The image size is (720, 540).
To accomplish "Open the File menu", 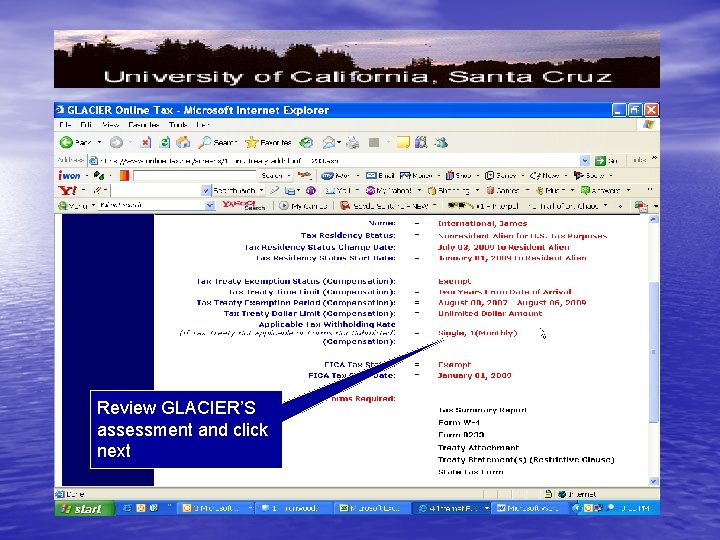I will pos(65,124).
